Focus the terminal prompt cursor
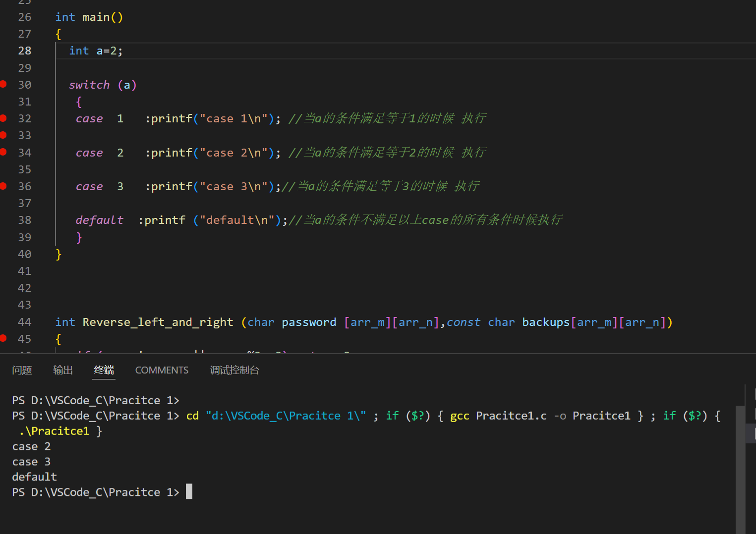756x534 pixels. (x=189, y=492)
